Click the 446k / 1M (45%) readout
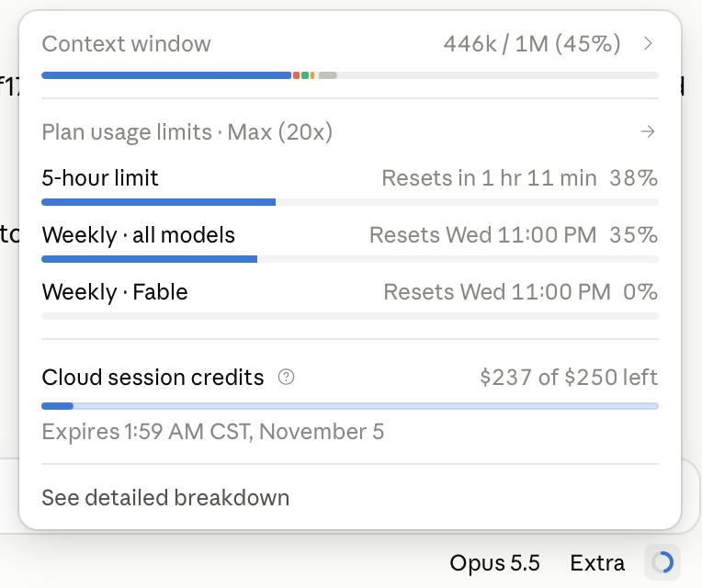 532,44
